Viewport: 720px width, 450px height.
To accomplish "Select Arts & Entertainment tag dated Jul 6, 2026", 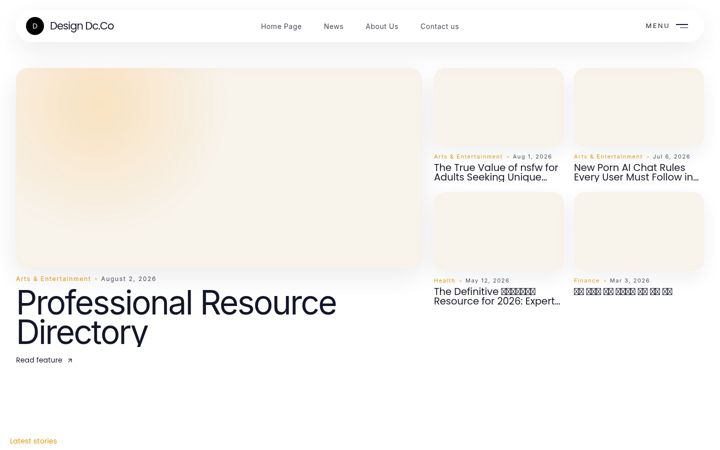I will tap(608, 157).
